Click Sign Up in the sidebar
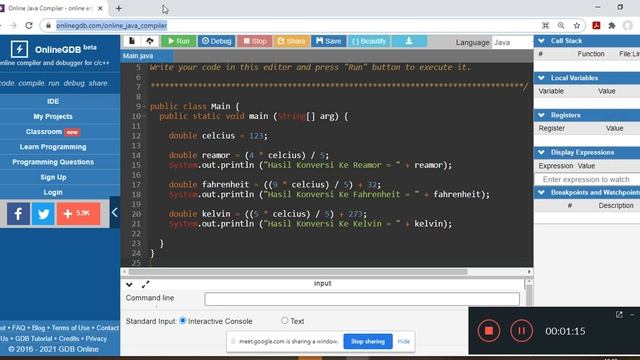 coord(53,177)
